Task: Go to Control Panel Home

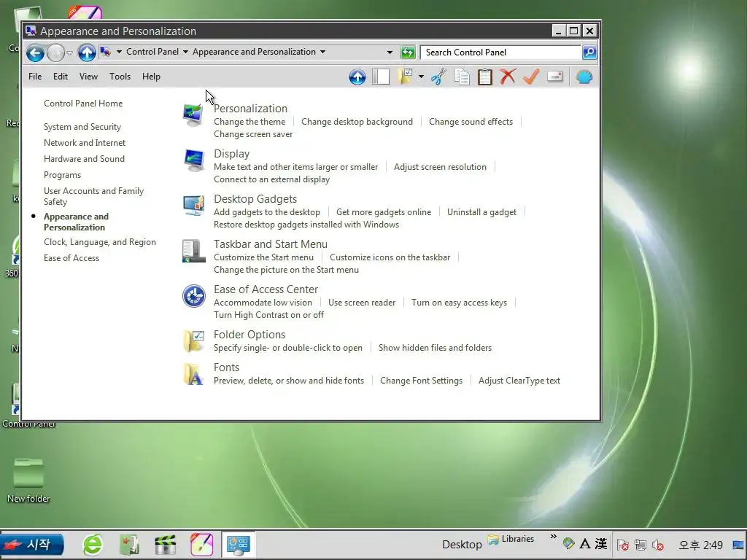Action: click(83, 104)
